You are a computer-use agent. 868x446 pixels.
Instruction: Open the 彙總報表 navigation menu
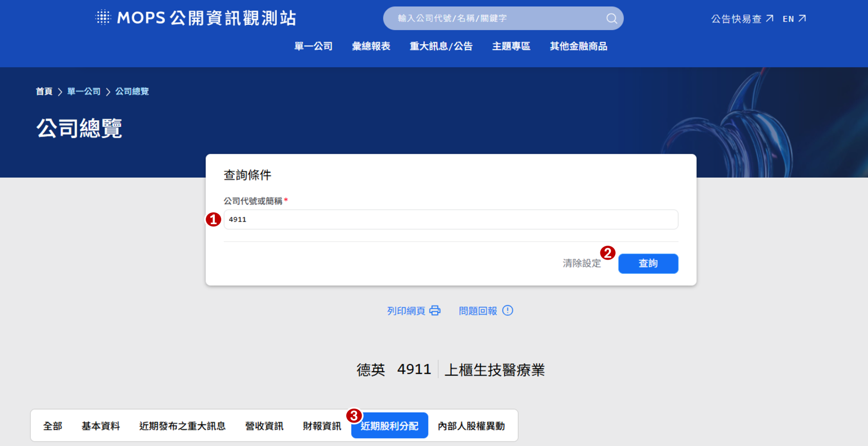point(371,46)
